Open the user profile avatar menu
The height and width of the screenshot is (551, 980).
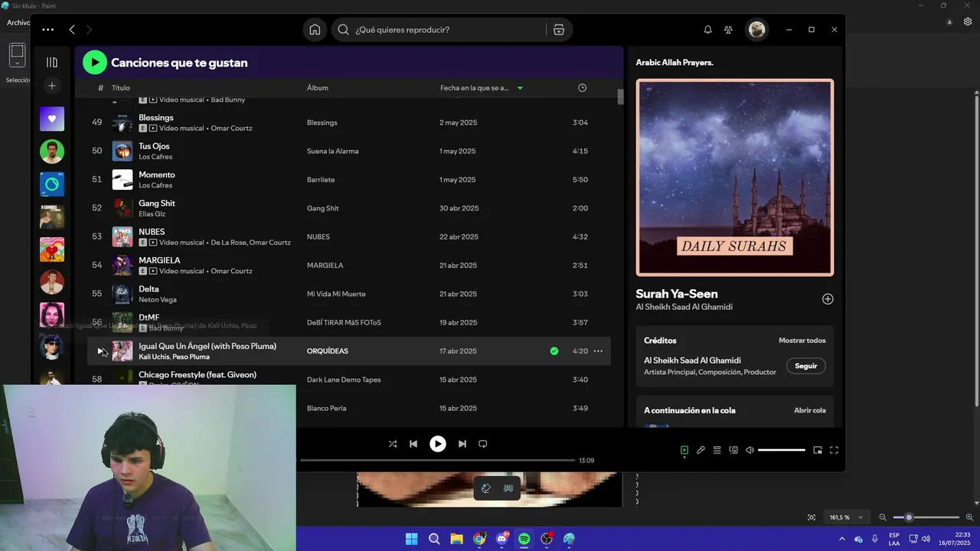757,30
